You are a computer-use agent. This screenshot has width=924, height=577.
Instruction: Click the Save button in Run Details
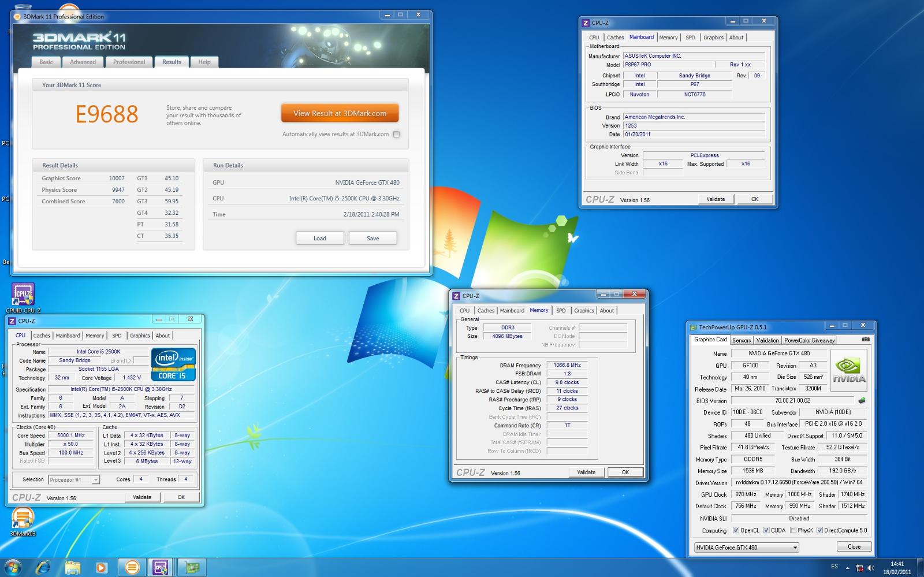[x=373, y=238]
